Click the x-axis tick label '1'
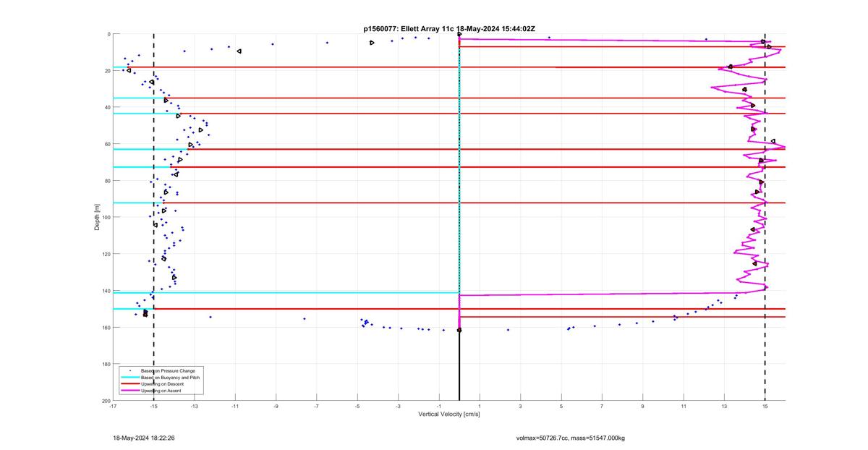 tap(480, 407)
